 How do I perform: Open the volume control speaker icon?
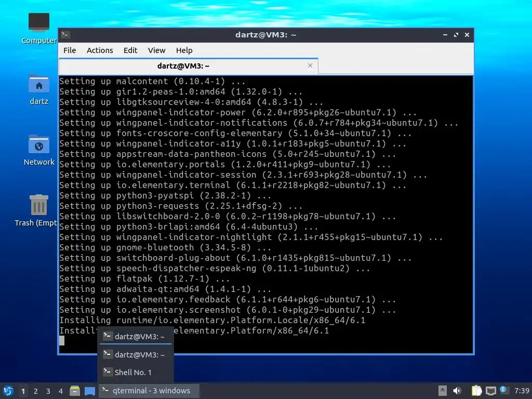(x=457, y=391)
